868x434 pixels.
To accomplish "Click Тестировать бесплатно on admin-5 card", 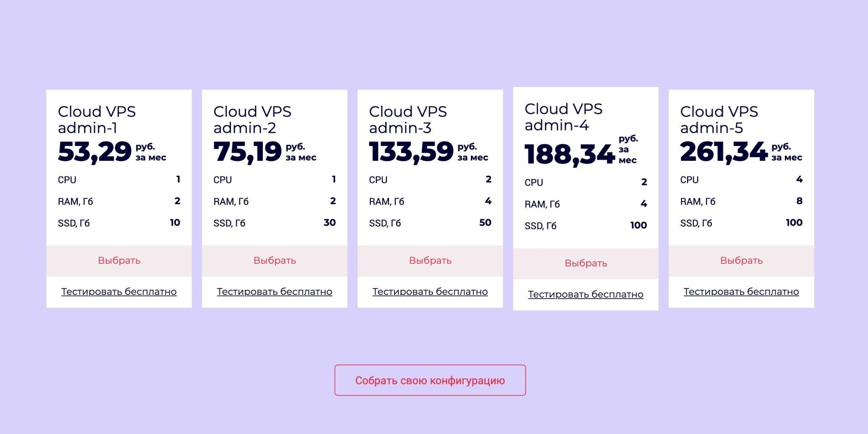I will tap(741, 291).
